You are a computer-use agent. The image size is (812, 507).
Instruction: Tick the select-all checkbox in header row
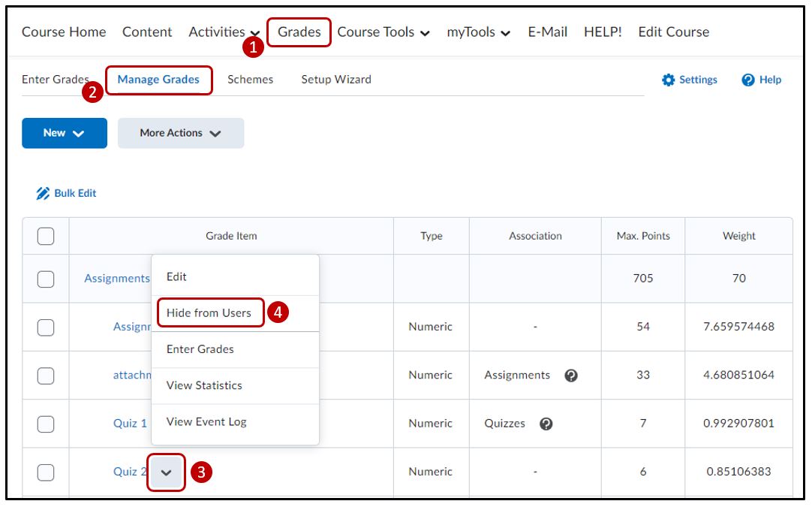[x=46, y=237]
